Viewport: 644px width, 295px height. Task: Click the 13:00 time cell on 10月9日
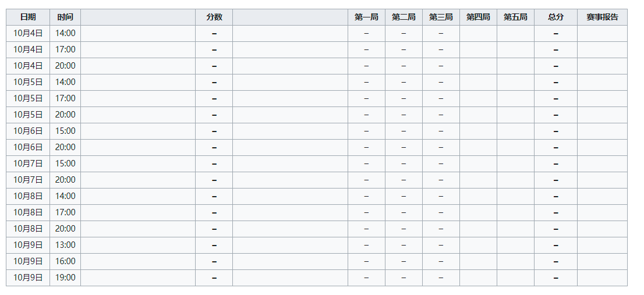coord(65,245)
